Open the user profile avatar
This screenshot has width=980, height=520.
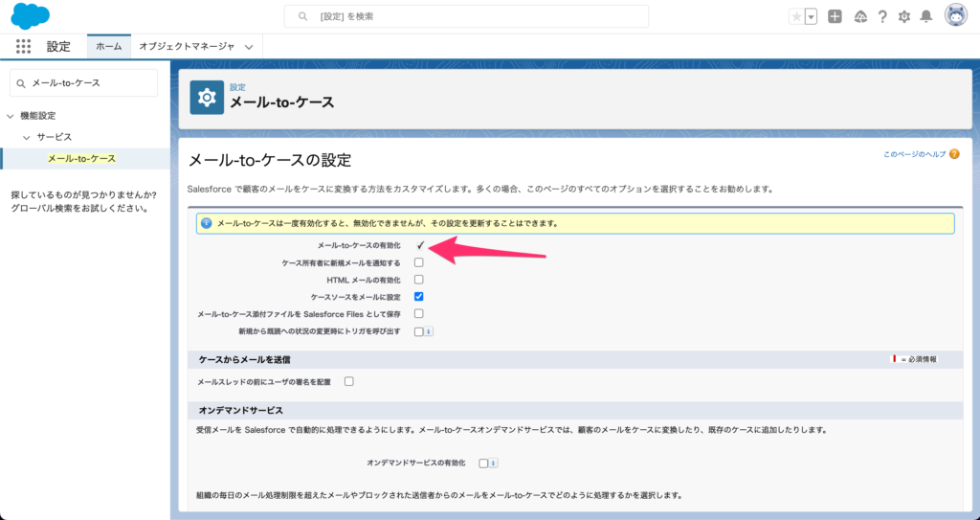click(956, 15)
